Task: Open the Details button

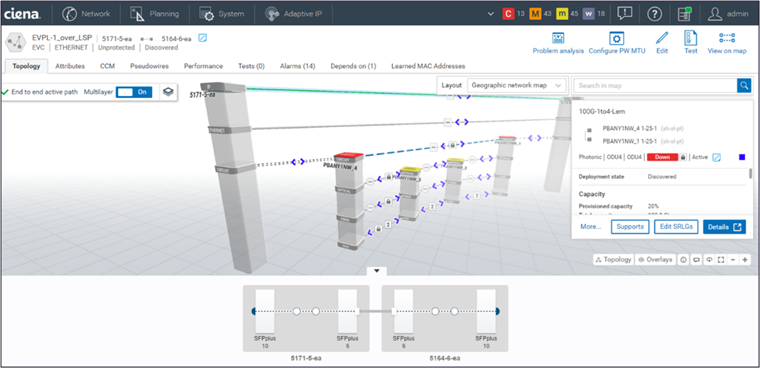Action: 725,226
